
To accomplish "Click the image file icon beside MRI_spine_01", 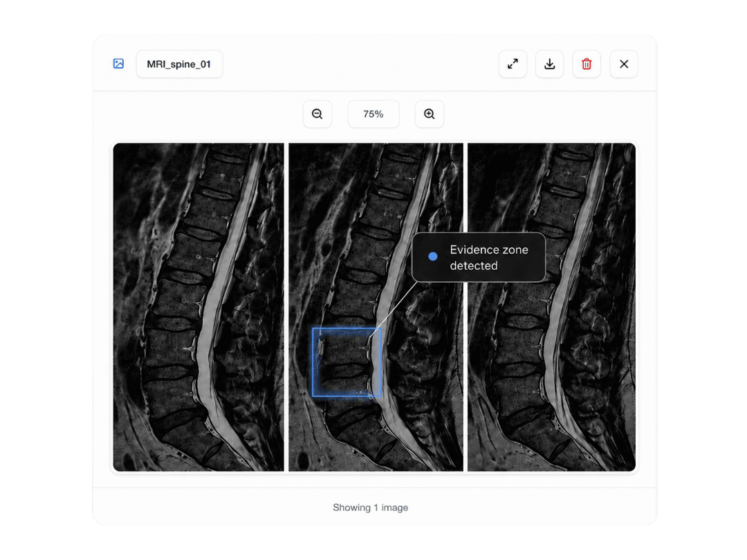I will [x=118, y=64].
